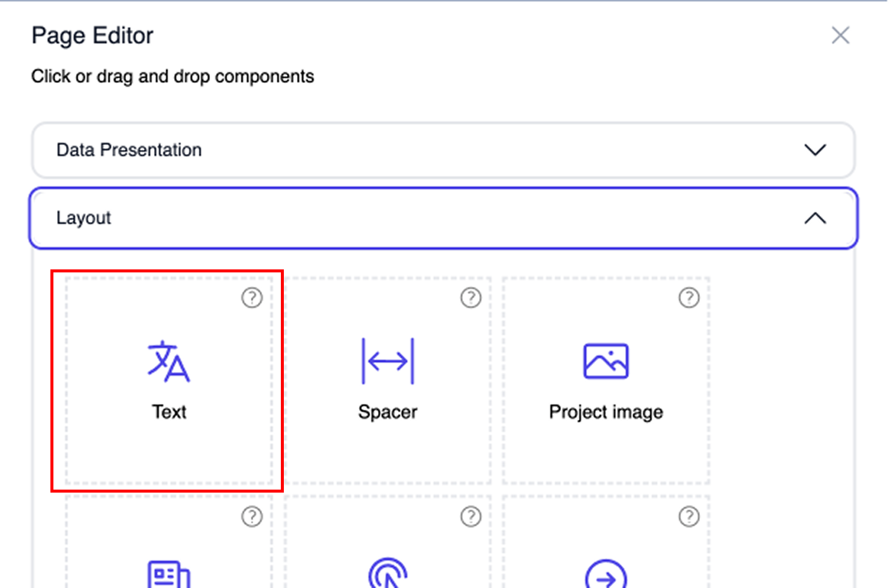Collapse the Layout section

[x=443, y=218]
